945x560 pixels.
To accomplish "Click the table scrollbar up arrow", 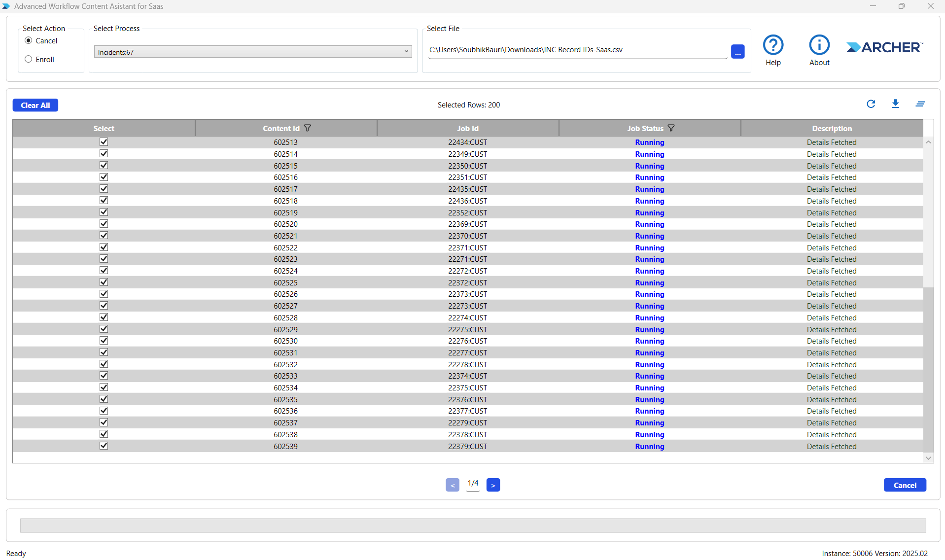I will [928, 142].
